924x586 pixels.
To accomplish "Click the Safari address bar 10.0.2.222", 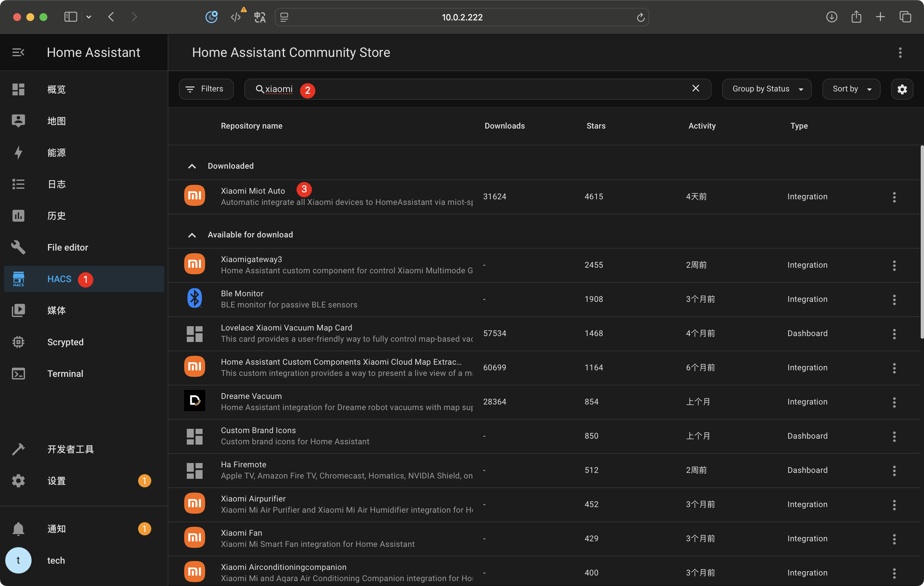I will pos(462,17).
